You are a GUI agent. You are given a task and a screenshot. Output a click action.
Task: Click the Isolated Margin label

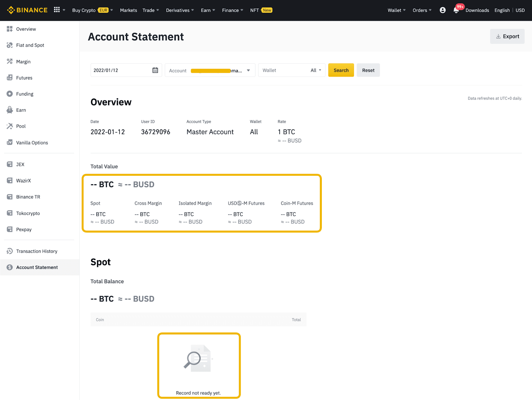(195, 203)
